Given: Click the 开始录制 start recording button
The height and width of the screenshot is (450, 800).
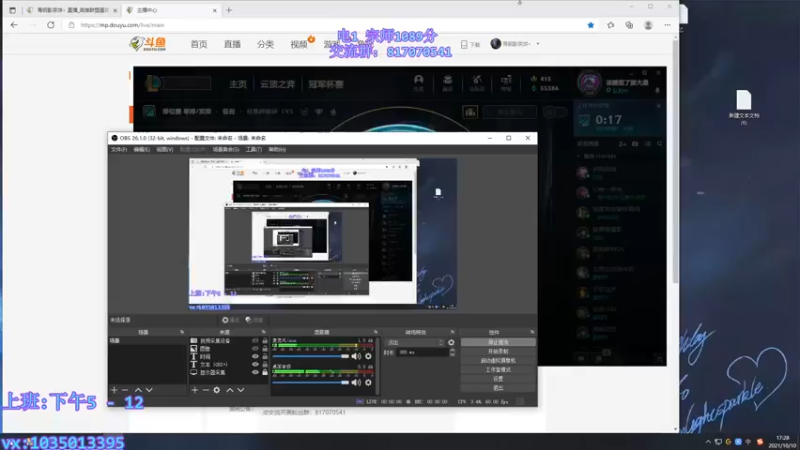Looking at the screenshot, I should pos(498,352).
